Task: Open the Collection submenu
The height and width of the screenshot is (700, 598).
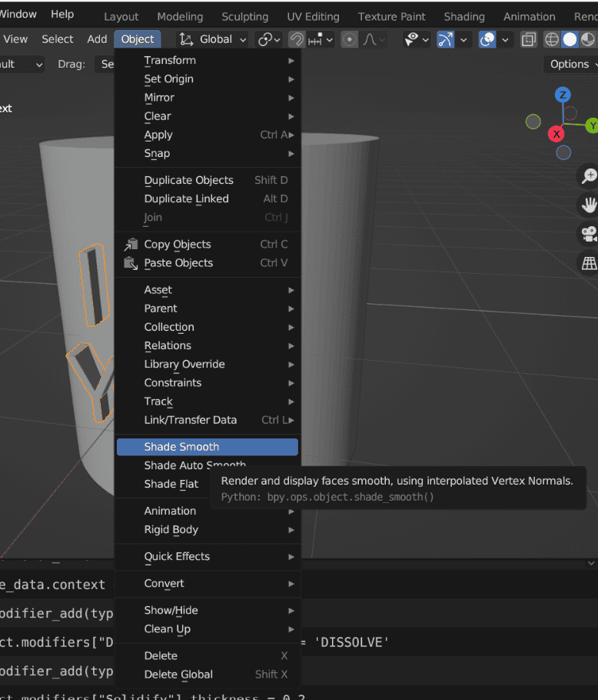Action: [208, 327]
